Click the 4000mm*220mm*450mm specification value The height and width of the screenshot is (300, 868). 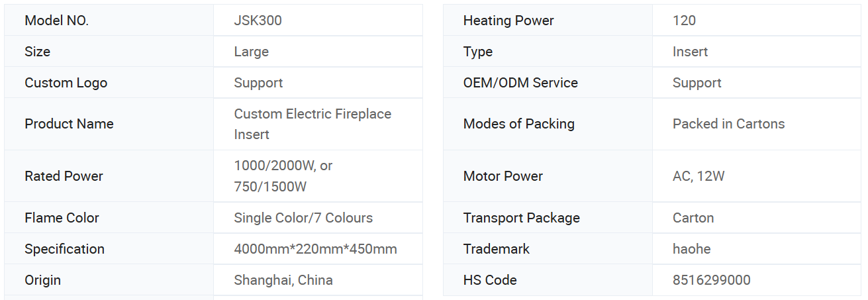315,249
